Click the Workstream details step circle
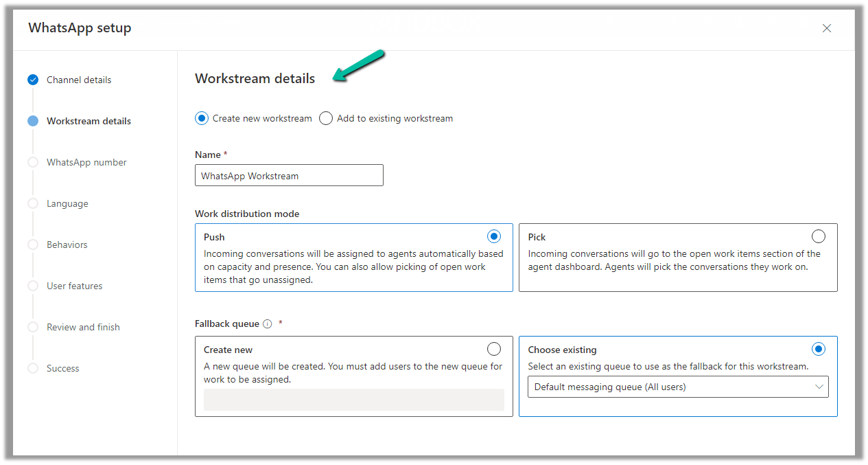 pyautogui.click(x=33, y=121)
